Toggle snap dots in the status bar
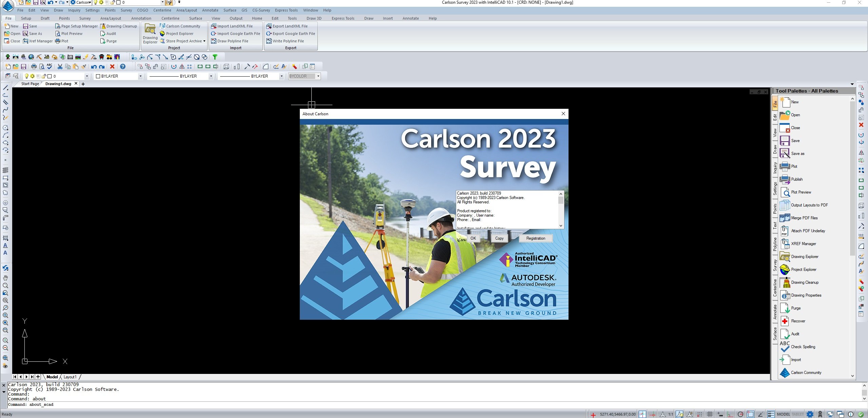 pos(699,414)
